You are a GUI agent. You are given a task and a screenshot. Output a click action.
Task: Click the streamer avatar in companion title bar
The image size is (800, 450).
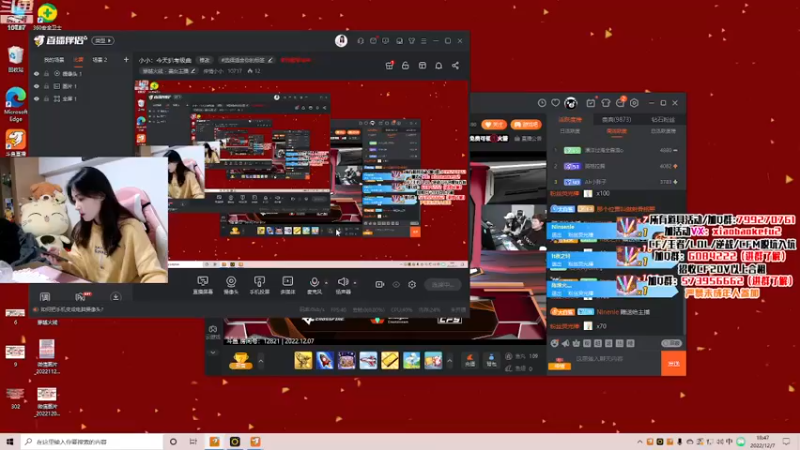[x=341, y=40]
